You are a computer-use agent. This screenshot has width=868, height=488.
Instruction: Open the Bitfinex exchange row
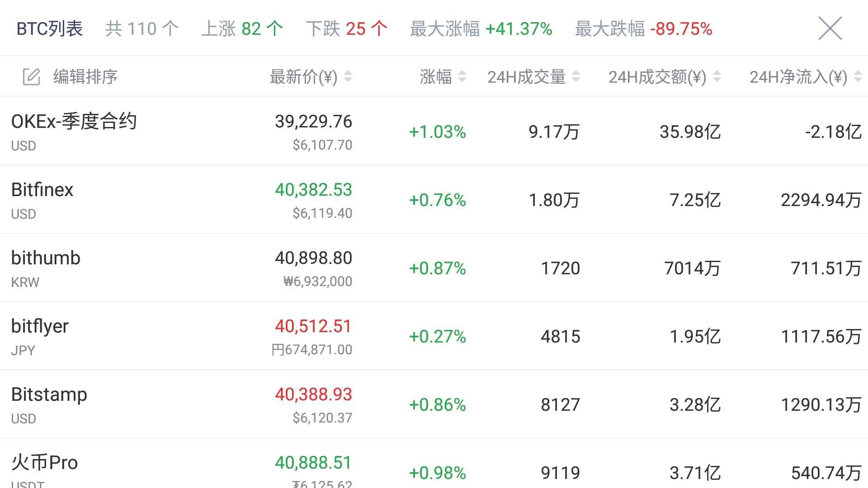434,199
